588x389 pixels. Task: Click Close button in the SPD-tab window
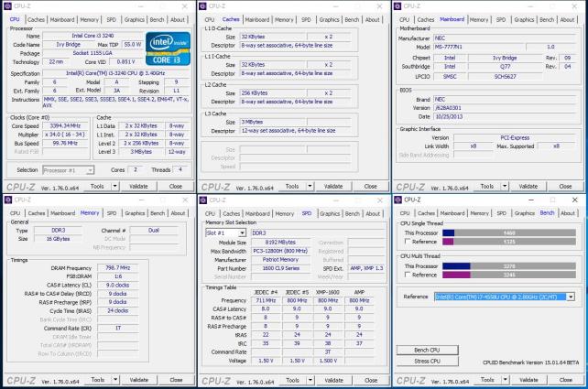point(371,380)
